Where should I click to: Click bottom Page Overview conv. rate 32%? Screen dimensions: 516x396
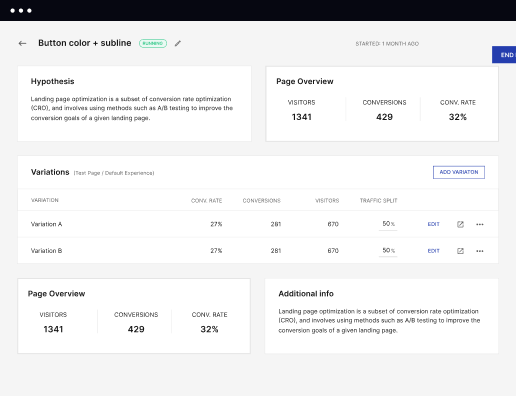pos(209,329)
